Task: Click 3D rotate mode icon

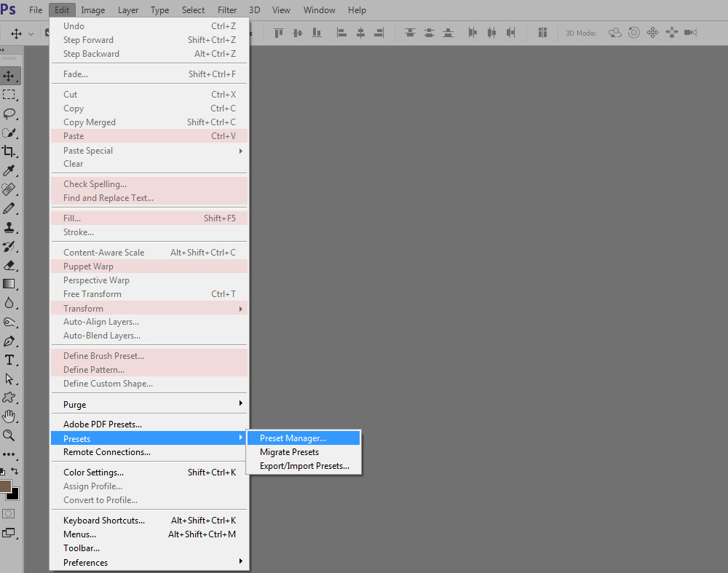Action: click(x=615, y=33)
